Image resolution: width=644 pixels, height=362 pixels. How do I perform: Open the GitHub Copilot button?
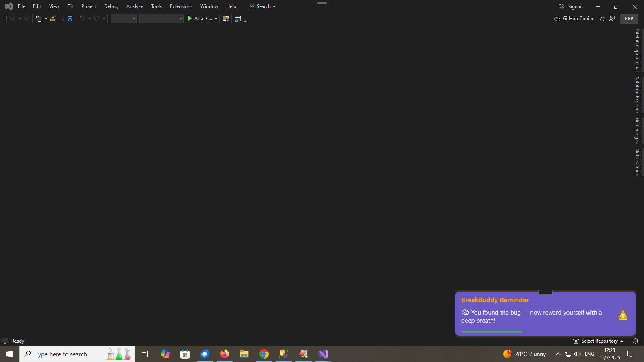[574, 19]
